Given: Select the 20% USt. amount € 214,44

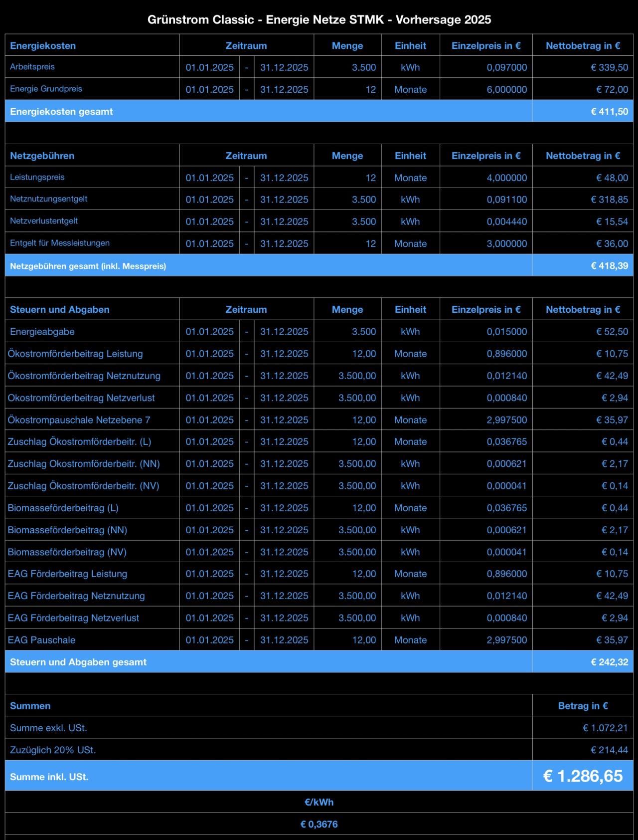Looking at the screenshot, I should 609,750.
